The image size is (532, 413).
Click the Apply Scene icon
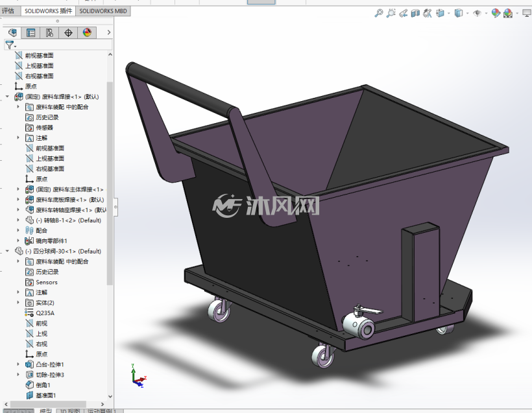pos(508,13)
